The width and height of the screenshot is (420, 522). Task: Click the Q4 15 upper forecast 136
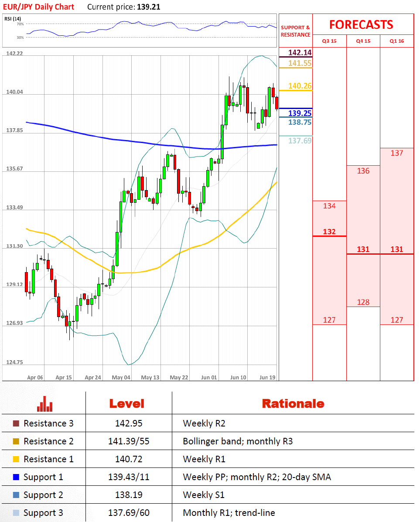point(363,171)
